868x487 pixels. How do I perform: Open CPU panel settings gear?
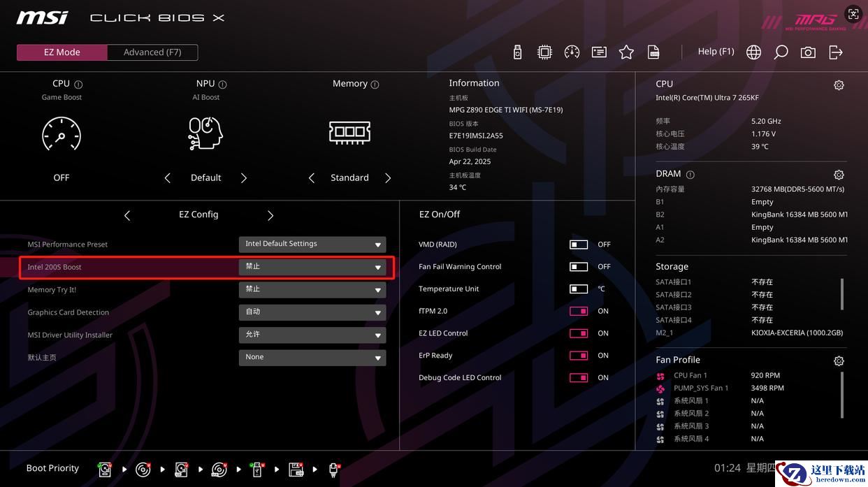pyautogui.click(x=839, y=85)
